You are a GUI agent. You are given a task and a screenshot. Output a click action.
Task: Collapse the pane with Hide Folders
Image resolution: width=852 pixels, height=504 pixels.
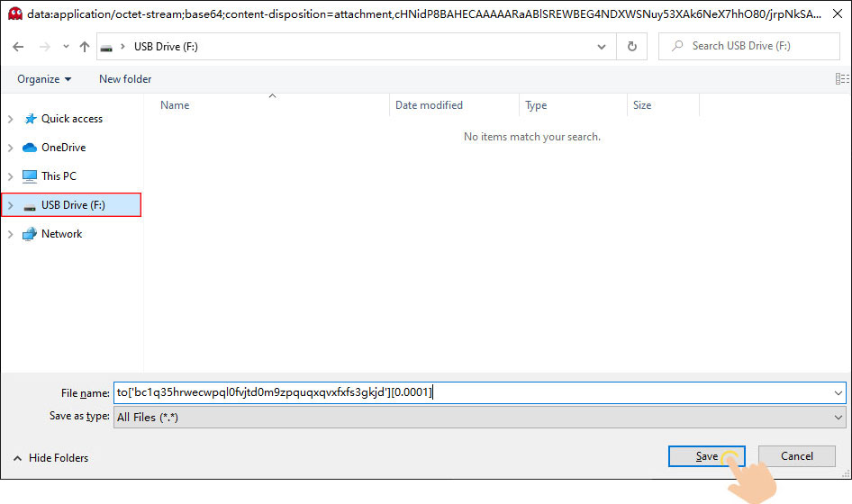pyautogui.click(x=50, y=458)
